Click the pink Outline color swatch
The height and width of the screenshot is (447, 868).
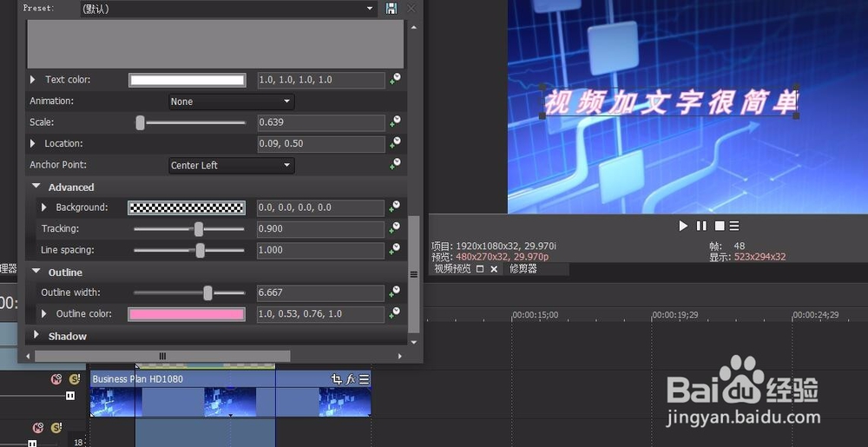pos(187,313)
